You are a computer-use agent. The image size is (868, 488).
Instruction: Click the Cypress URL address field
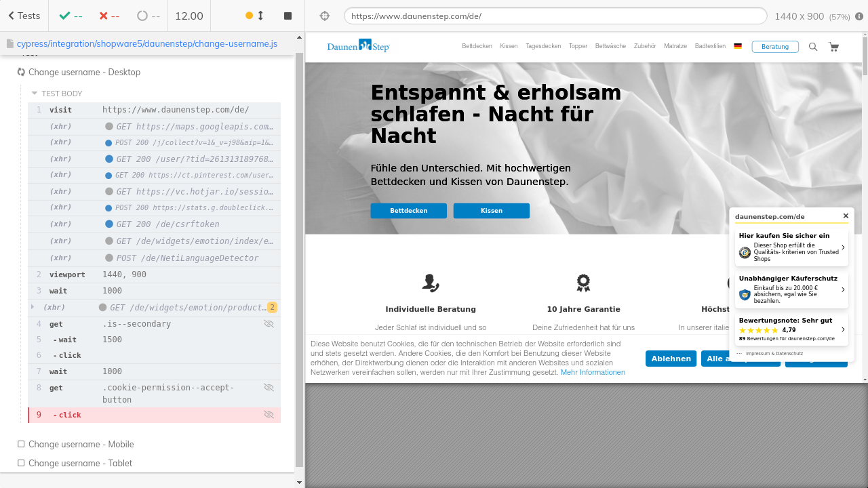click(x=555, y=16)
